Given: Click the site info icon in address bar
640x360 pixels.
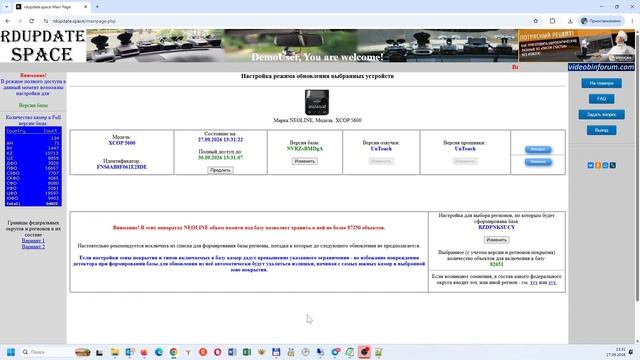Looking at the screenshot, I should coord(46,21).
